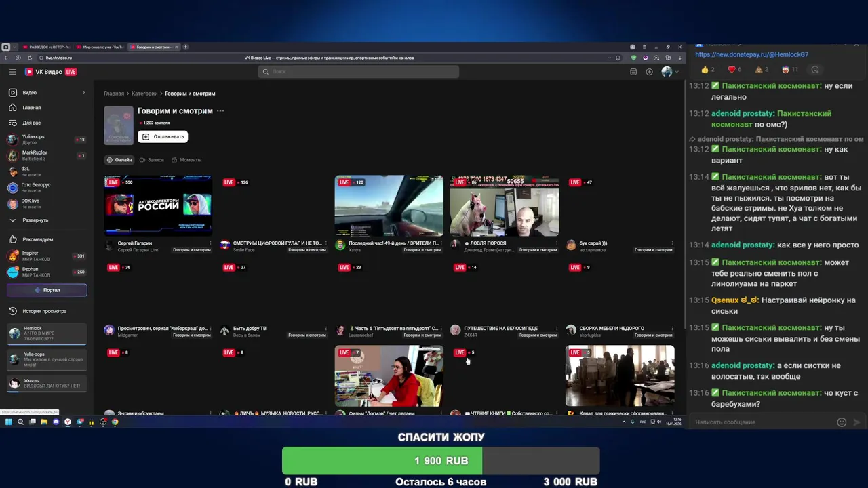Open options for the Быть добру ТВ stream

325,329
